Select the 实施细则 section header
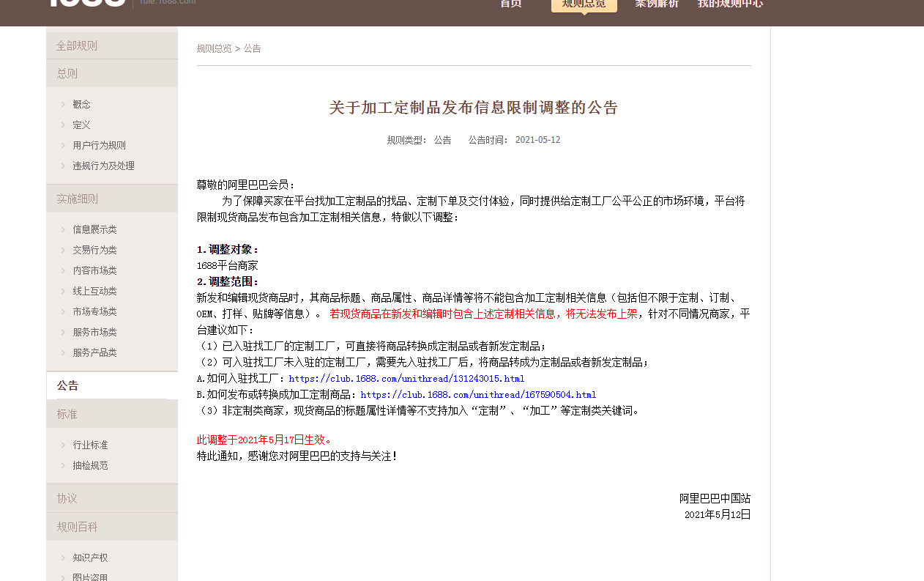 coord(112,199)
